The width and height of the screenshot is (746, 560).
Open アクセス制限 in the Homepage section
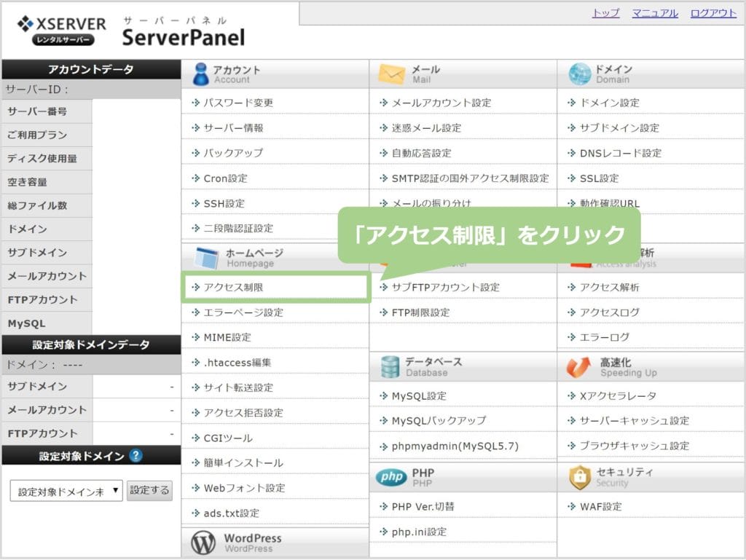coord(233,288)
